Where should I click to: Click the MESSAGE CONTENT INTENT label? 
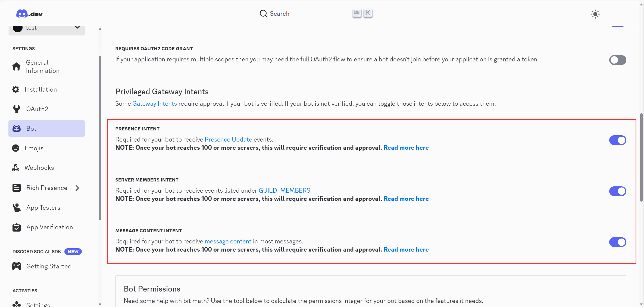[x=148, y=231]
